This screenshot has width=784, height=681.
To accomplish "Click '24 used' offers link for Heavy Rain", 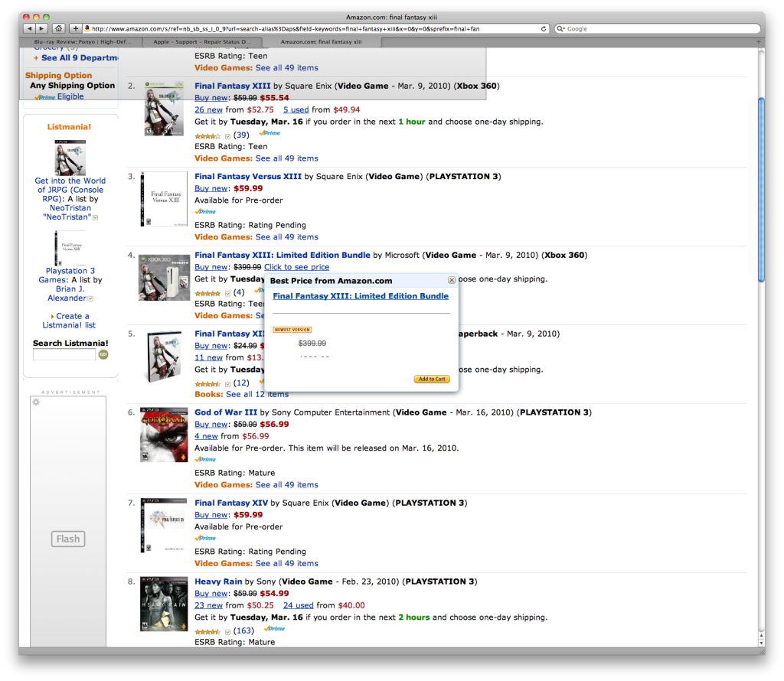I will (x=299, y=605).
